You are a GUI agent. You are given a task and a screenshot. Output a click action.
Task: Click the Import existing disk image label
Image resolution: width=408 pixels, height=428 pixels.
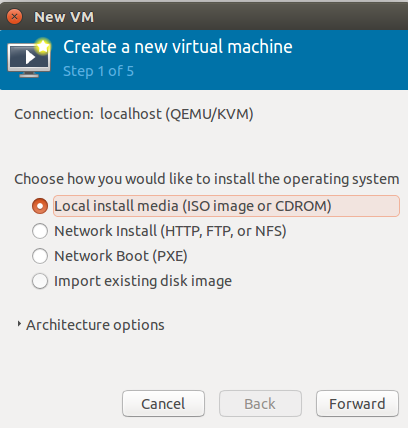(143, 281)
